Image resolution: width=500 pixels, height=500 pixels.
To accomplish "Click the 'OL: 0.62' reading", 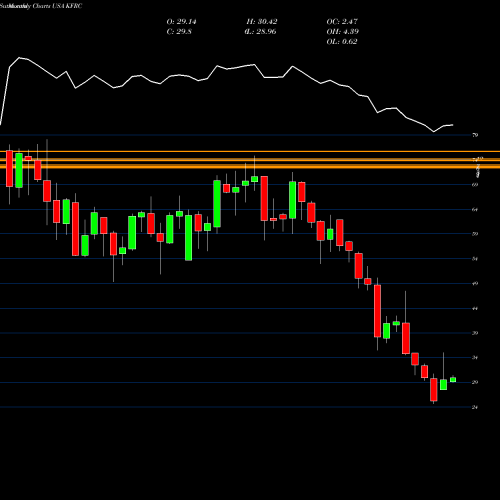I will click(x=342, y=42).
